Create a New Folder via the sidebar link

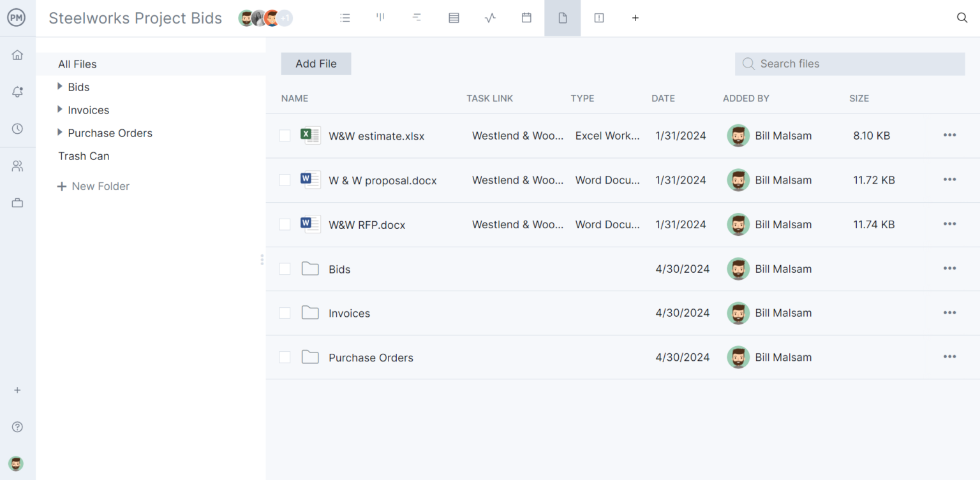(x=93, y=185)
